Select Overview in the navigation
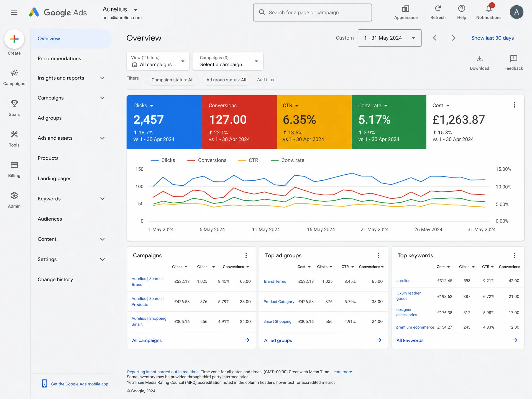The height and width of the screenshot is (399, 532). (x=71, y=39)
